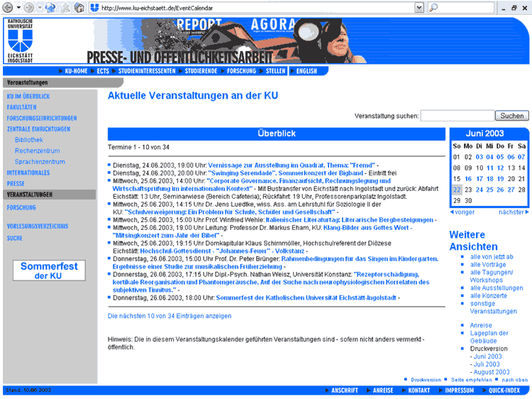Screen dimensions: 532x399
Task: Click the magnifier icon in browser search box
Action: tap(433, 8)
